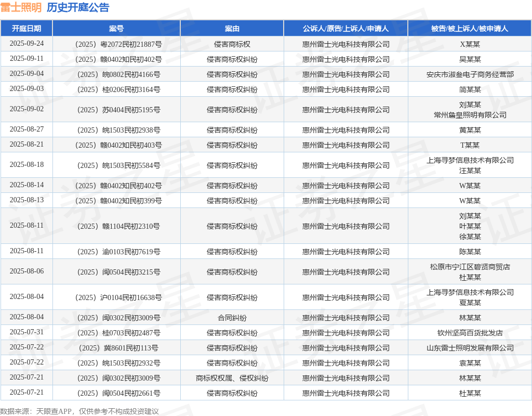Click defendant 松原市宁江区碧贤商贸店
The height and width of the screenshot is (416, 532).
(x=470, y=267)
